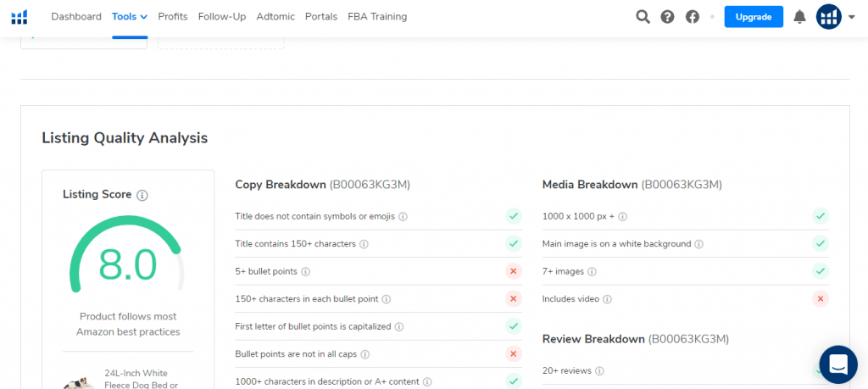Click the blue Upgrade button
Image resolution: width=868 pixels, height=389 pixels.
point(754,17)
